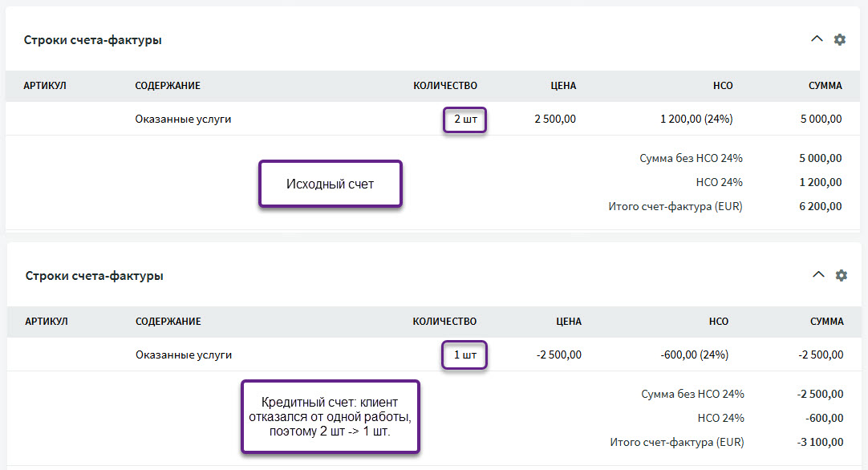The width and height of the screenshot is (868, 470).
Task: Collapse the original invoice lines section chevron
Action: tap(817, 39)
